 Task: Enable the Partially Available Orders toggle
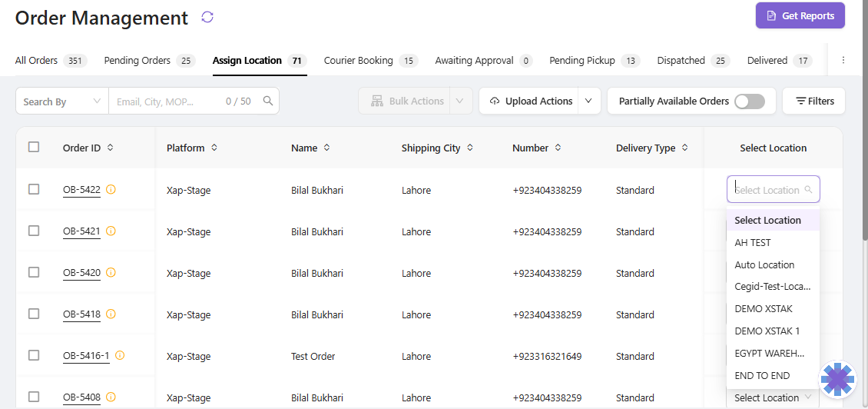point(749,101)
